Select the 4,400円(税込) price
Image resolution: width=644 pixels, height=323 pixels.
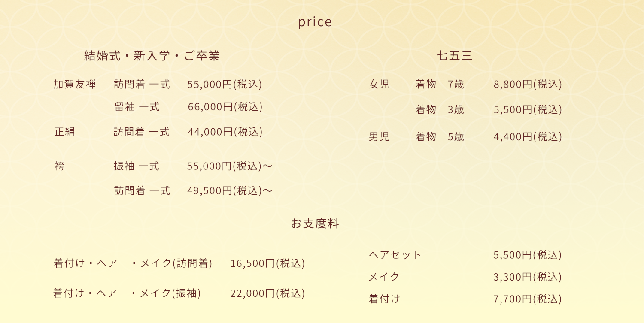528,137
